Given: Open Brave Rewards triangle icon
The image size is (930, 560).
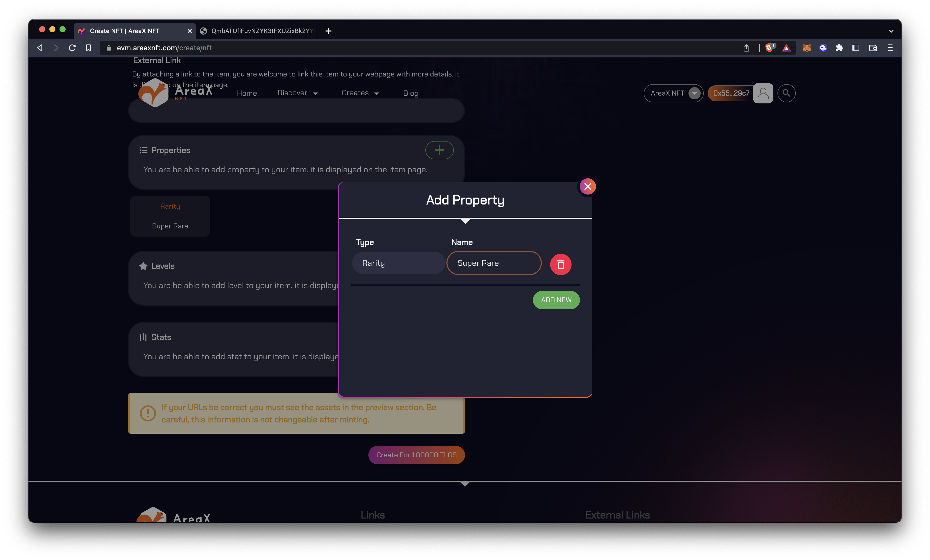Looking at the screenshot, I should [786, 48].
